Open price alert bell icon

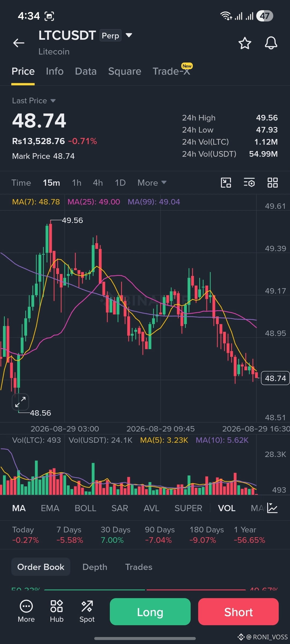click(x=271, y=43)
